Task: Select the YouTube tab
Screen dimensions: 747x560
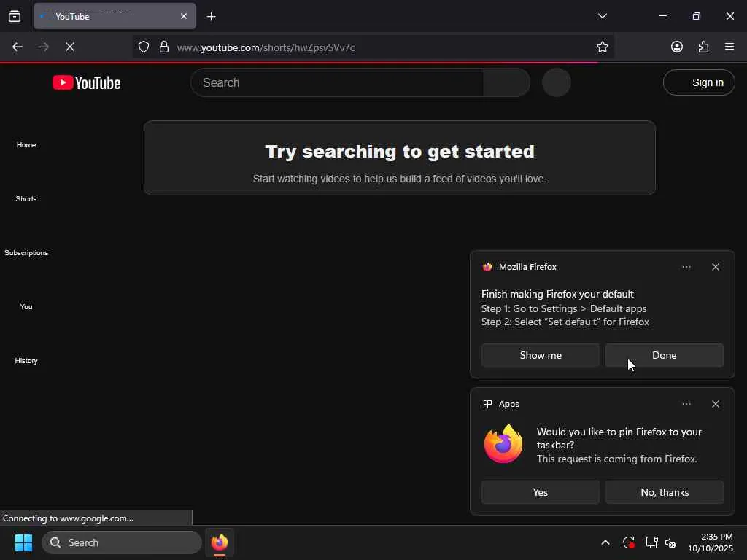Action: point(115,16)
